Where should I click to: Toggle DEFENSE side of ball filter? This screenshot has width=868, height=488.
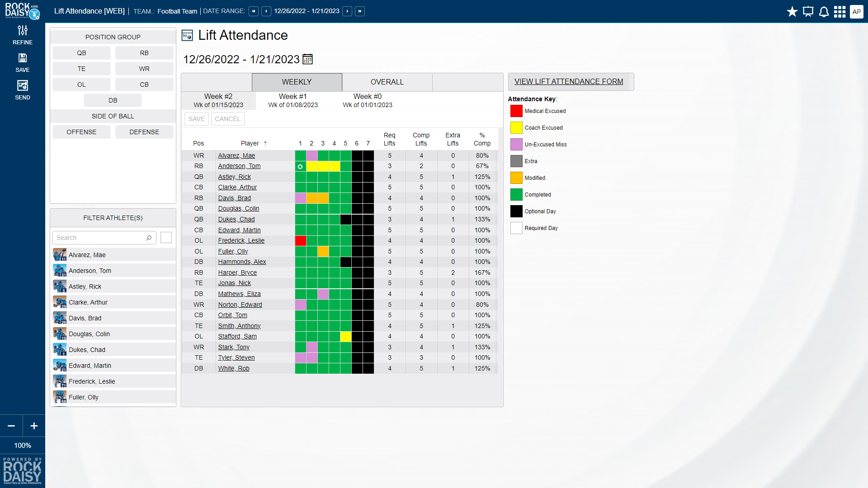click(144, 132)
